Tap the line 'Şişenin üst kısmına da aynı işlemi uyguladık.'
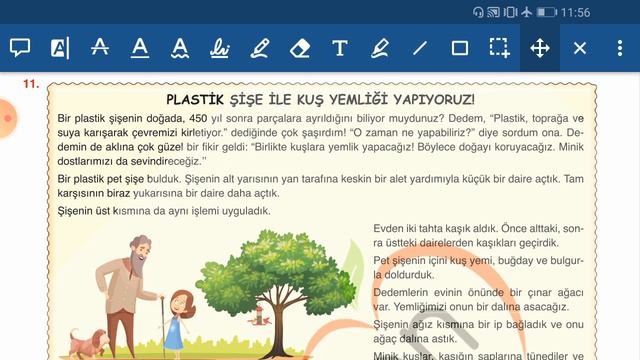640x360 pixels. click(x=164, y=211)
